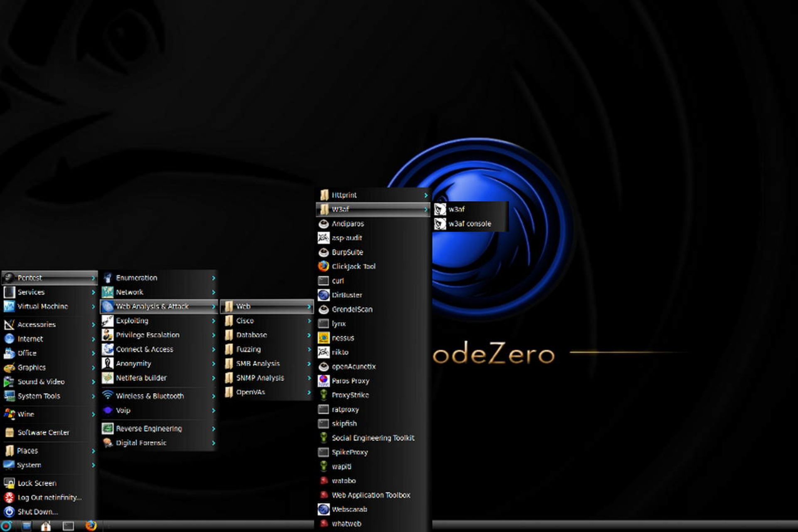Click the nessus icon
The image size is (798, 532).
coord(323,338)
